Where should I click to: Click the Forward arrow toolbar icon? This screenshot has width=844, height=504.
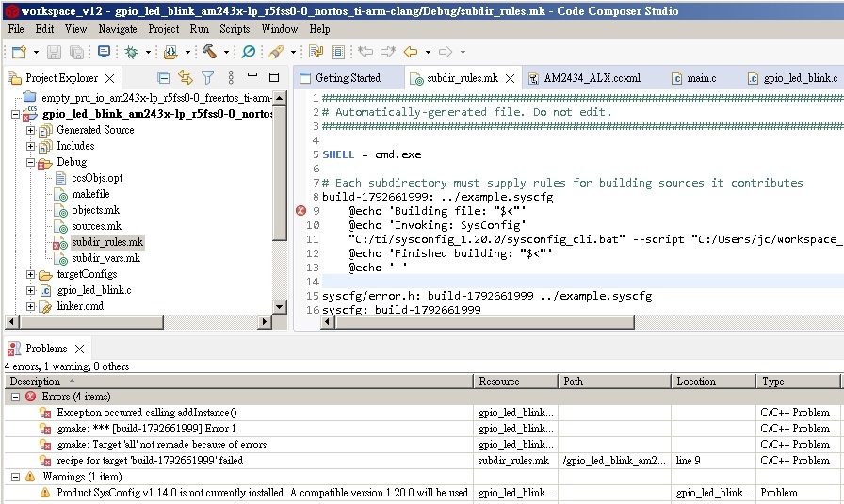[x=446, y=52]
